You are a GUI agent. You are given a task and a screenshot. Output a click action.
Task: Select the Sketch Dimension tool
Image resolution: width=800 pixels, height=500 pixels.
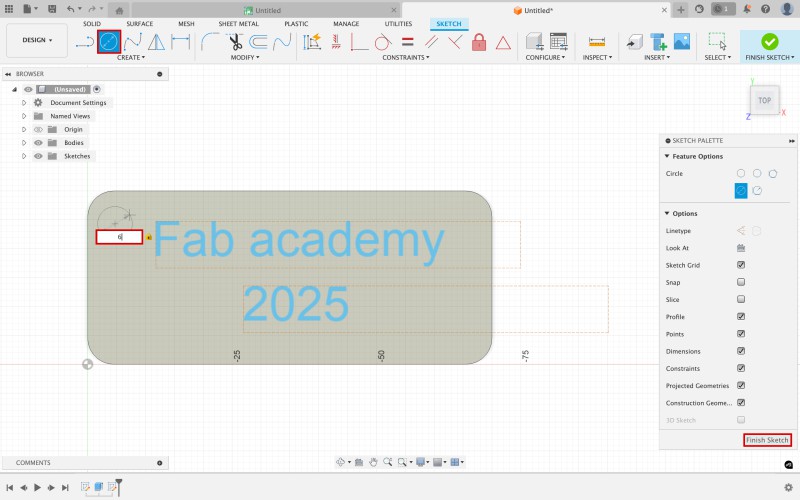coord(180,42)
